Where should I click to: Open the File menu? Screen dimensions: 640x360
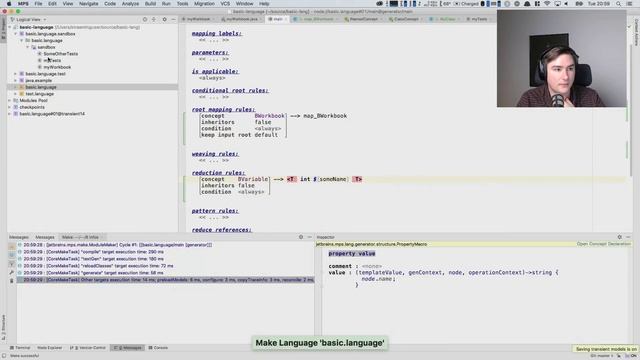(38, 4)
